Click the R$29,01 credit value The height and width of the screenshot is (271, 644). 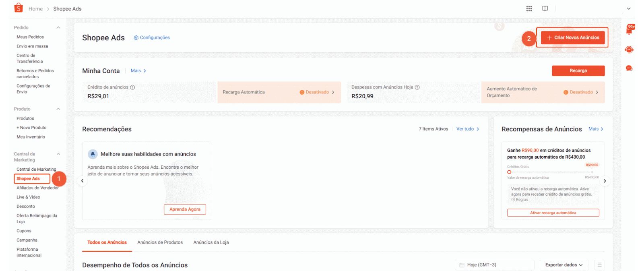[x=98, y=96]
